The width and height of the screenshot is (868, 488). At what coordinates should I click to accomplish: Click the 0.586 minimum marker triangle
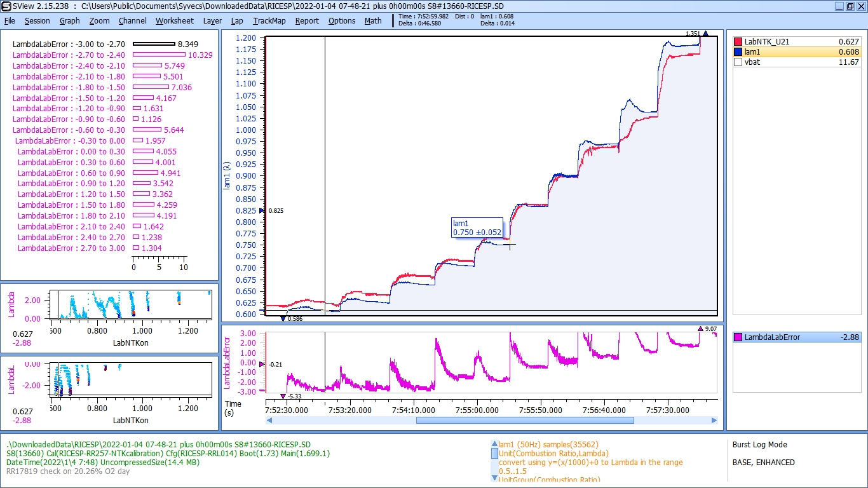283,319
